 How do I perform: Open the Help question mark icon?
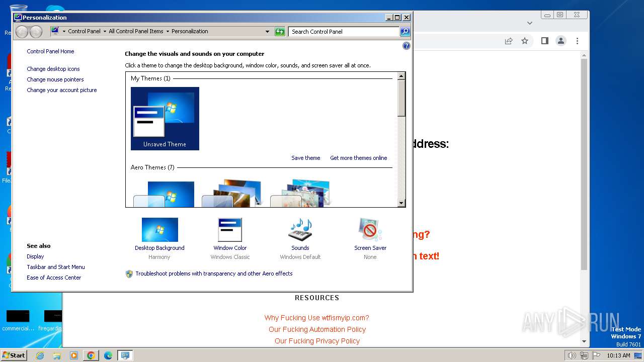(x=407, y=46)
